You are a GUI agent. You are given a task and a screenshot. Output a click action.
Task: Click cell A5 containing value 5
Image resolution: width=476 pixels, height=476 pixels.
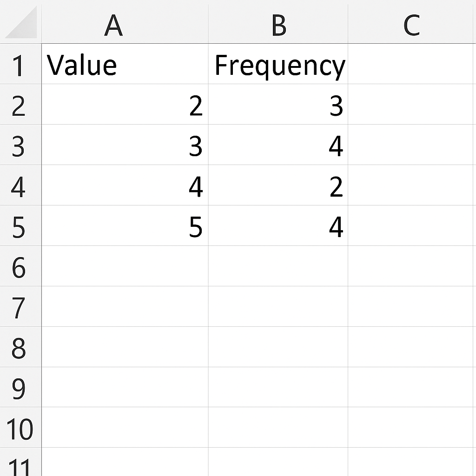click(125, 226)
